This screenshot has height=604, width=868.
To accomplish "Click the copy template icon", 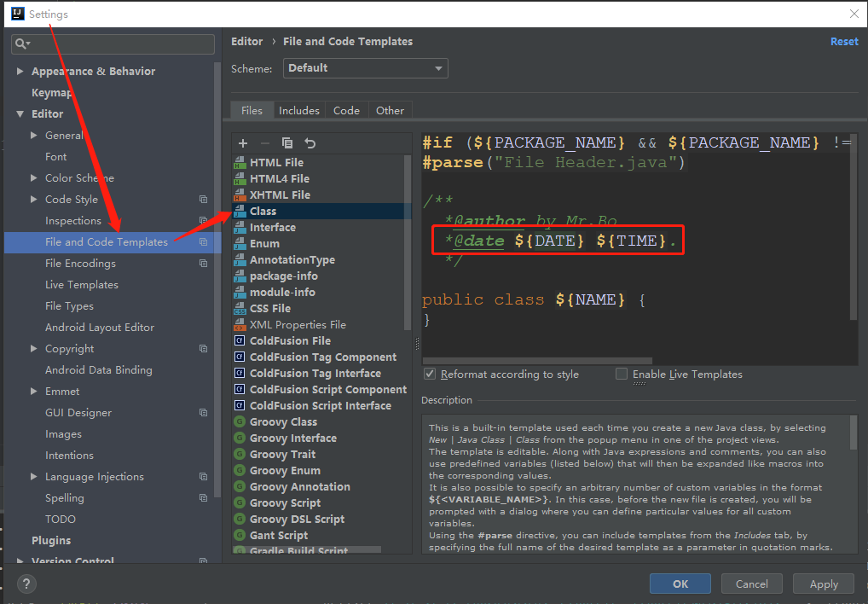I will [287, 143].
